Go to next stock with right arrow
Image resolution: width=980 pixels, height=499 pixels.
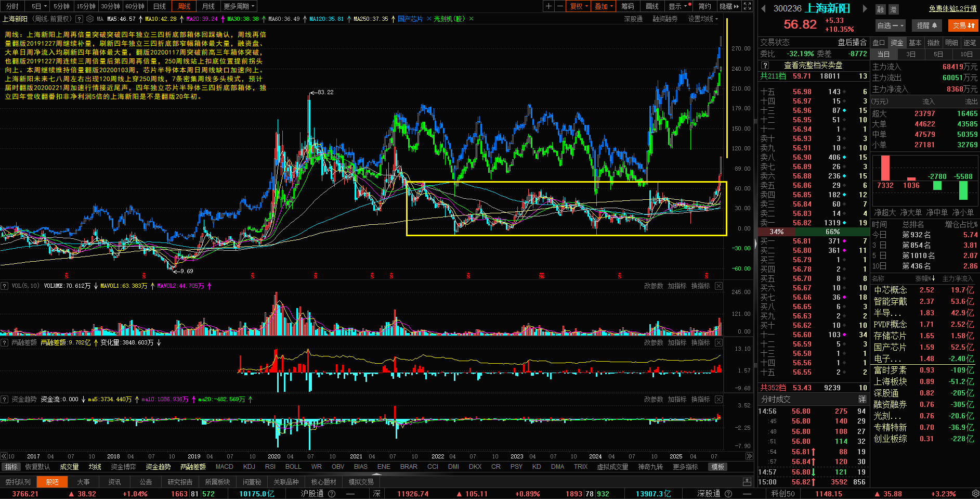(865, 8)
